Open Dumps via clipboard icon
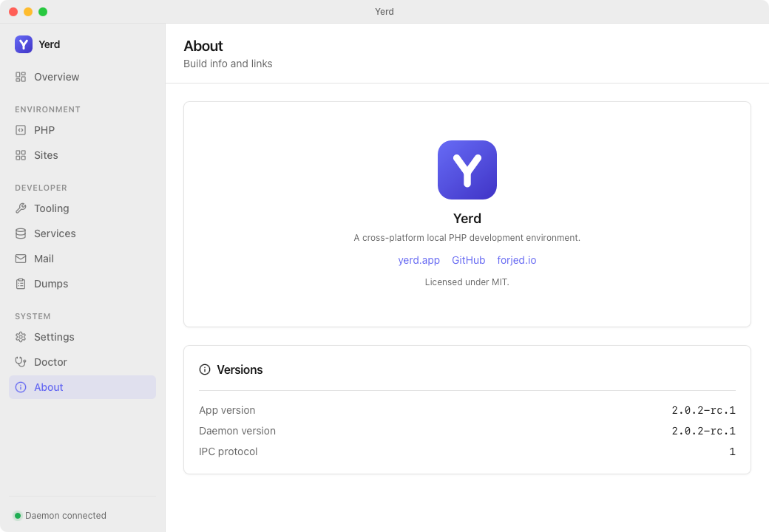Screen dimensions: 769x532 (21, 284)
